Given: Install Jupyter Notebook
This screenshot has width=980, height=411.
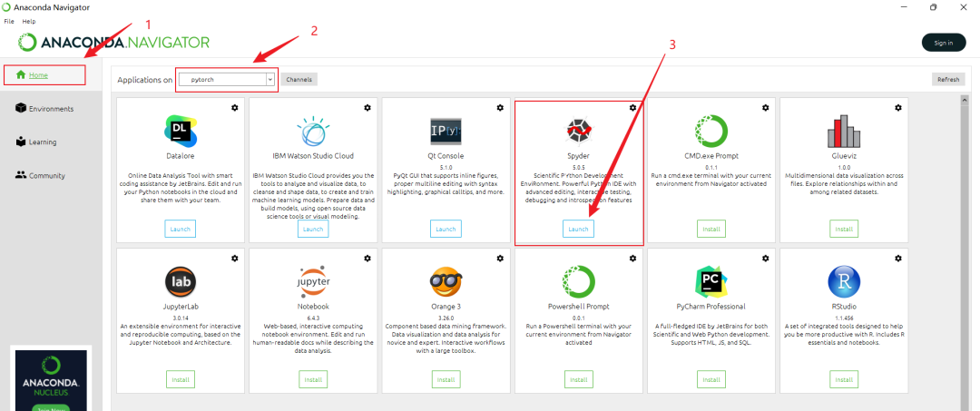Looking at the screenshot, I should [x=313, y=379].
